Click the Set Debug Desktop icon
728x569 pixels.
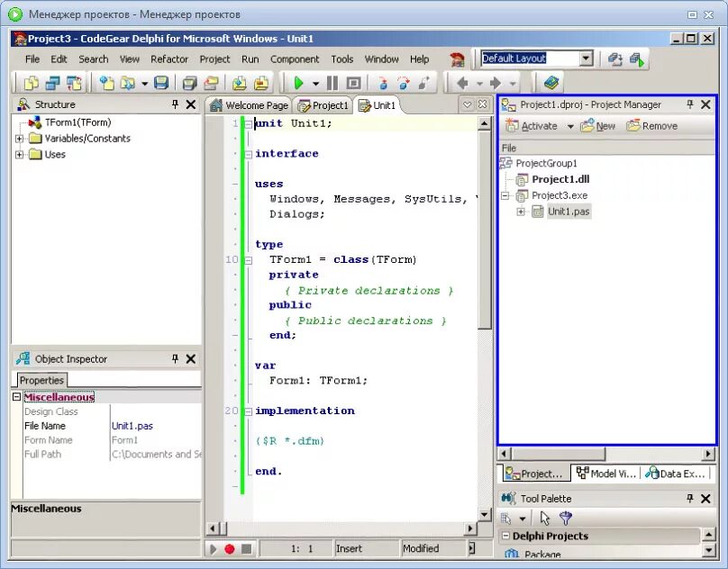click(637, 59)
